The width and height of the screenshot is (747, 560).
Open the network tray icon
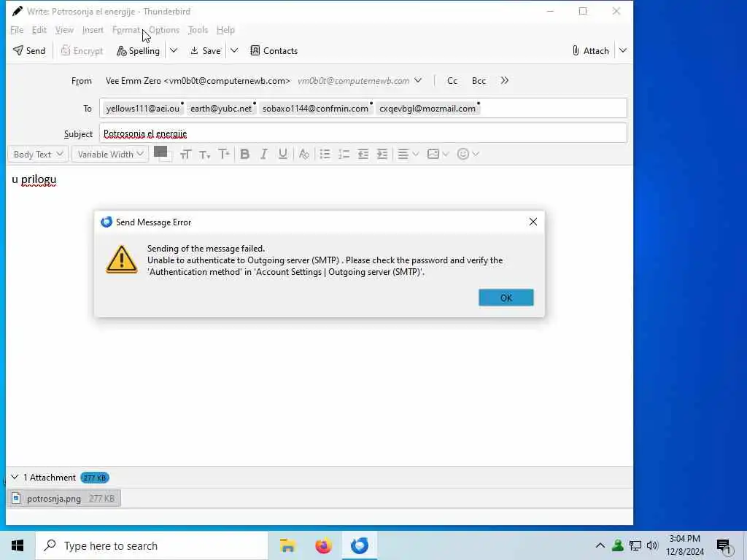click(x=635, y=545)
